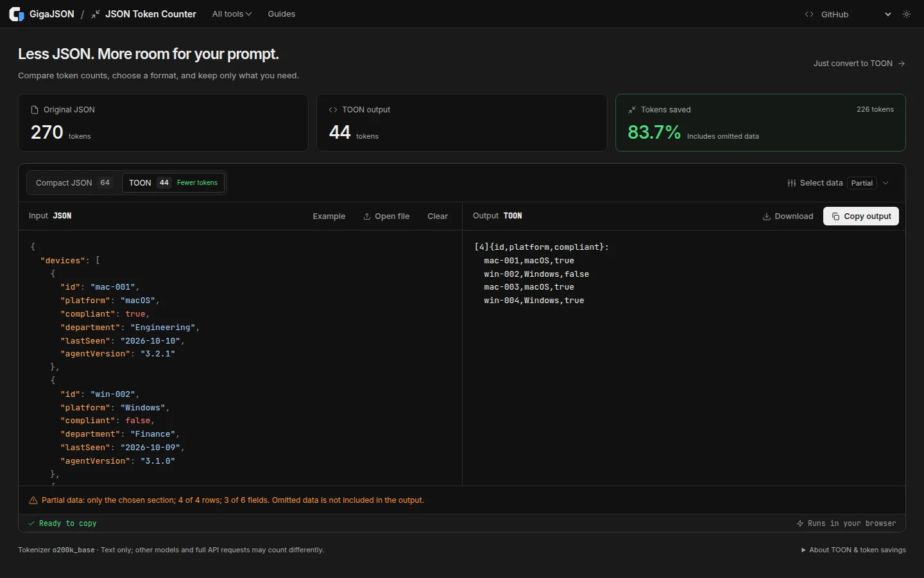The height and width of the screenshot is (578, 924).
Task: Click the shrink icon beside Tokens saved
Action: (x=632, y=110)
